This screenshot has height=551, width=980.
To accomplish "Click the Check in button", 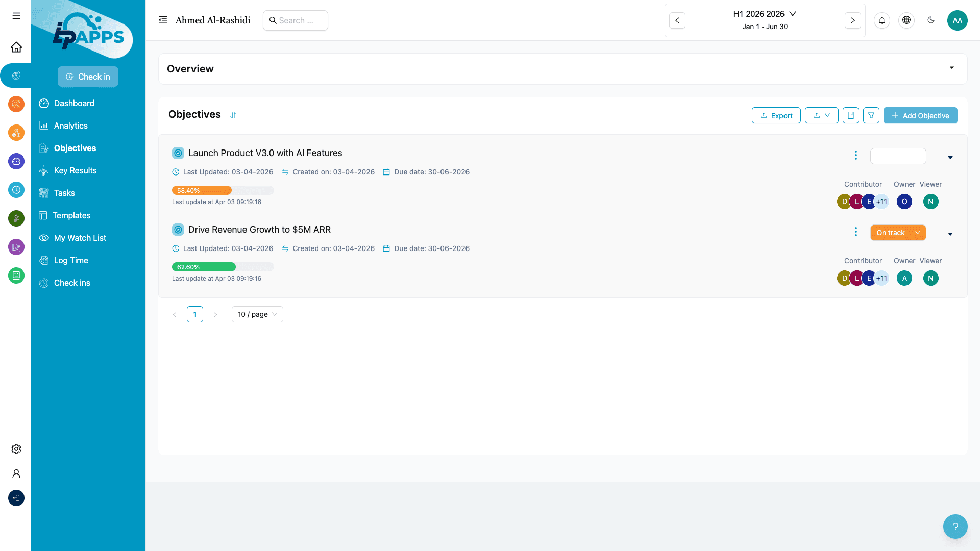I will pyautogui.click(x=88, y=77).
